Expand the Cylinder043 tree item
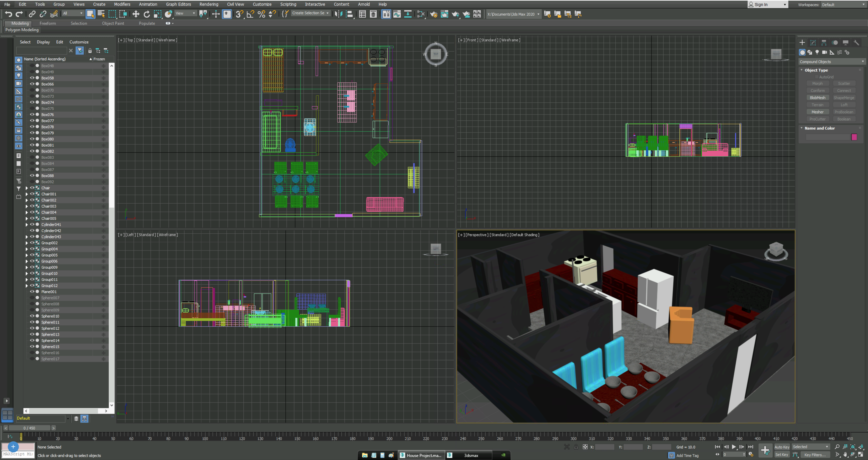Screen dimensions: 868x460 click(27, 237)
